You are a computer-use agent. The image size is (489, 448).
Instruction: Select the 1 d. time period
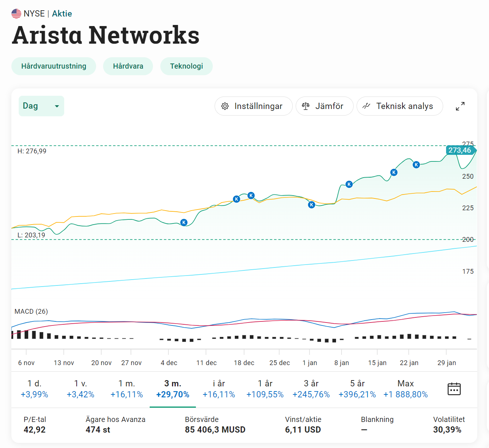coord(34,389)
